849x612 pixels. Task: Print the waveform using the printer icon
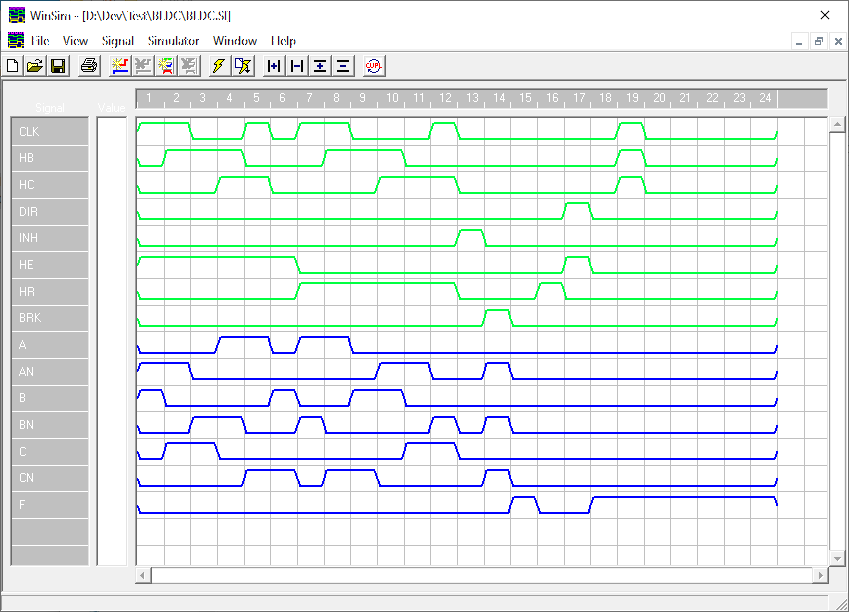[89, 66]
